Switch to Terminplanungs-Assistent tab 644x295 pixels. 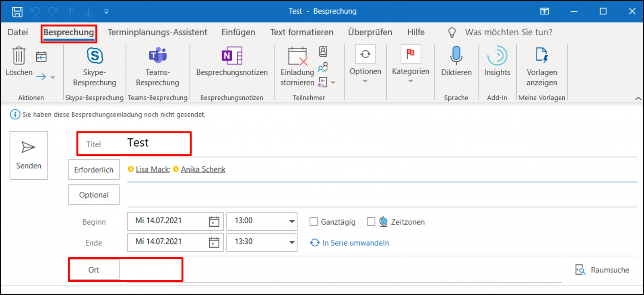click(157, 32)
